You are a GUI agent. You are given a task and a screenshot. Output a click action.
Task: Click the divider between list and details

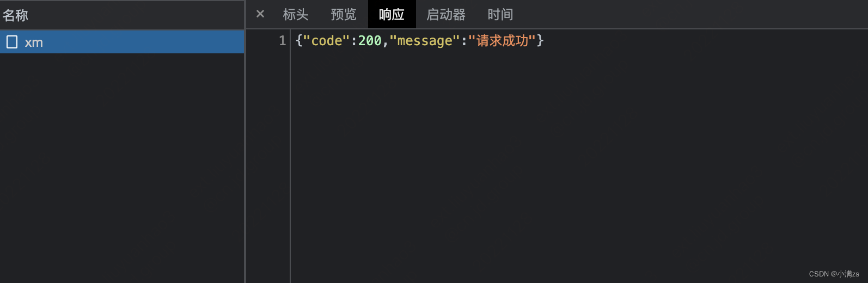[245, 141]
